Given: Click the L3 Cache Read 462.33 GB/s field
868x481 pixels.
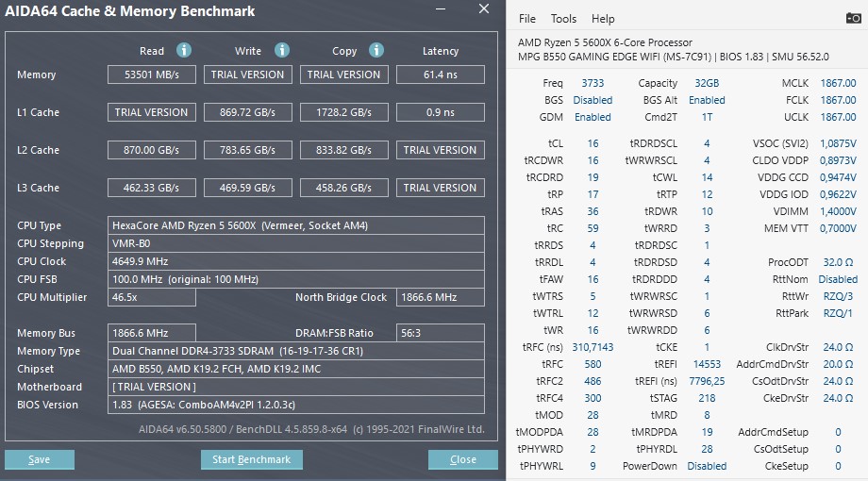Looking at the screenshot, I should pos(152,188).
